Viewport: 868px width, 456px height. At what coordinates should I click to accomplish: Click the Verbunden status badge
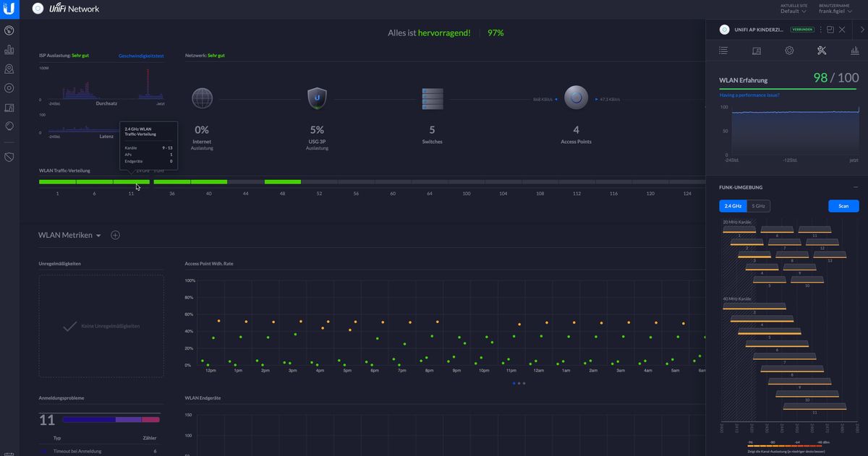(801, 30)
